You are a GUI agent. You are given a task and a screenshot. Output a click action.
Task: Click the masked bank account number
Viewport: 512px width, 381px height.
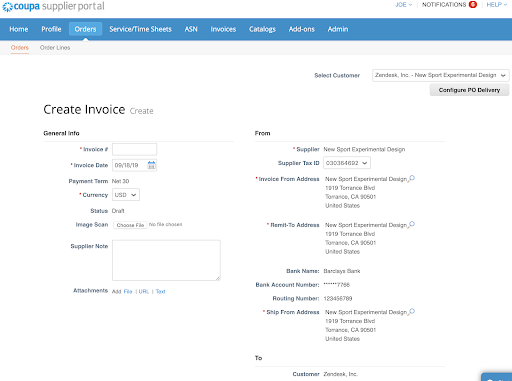coord(337,285)
